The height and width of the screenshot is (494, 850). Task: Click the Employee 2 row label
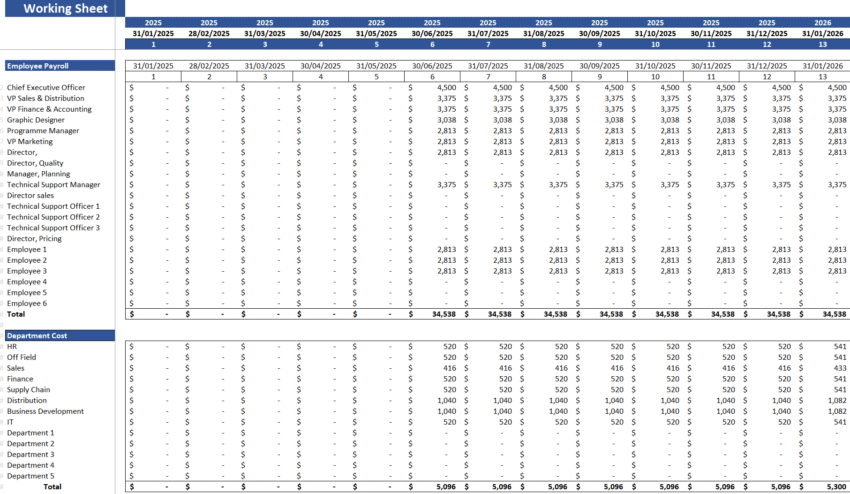(27, 260)
